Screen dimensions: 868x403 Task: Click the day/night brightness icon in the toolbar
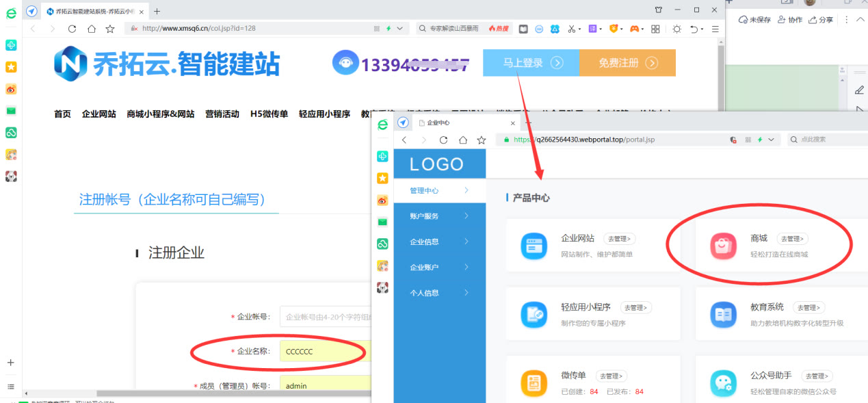coord(677,29)
